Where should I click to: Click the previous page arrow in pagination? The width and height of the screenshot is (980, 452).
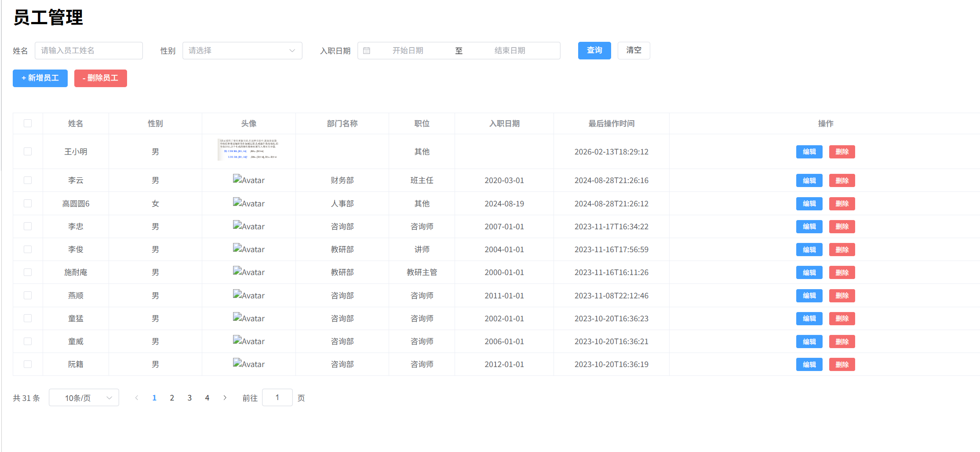pyautogui.click(x=137, y=398)
